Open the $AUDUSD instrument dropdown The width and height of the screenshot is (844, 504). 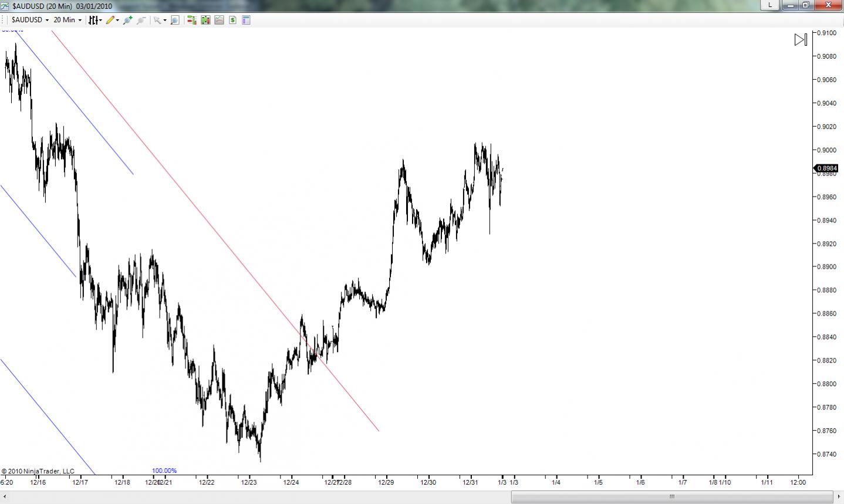click(x=29, y=20)
